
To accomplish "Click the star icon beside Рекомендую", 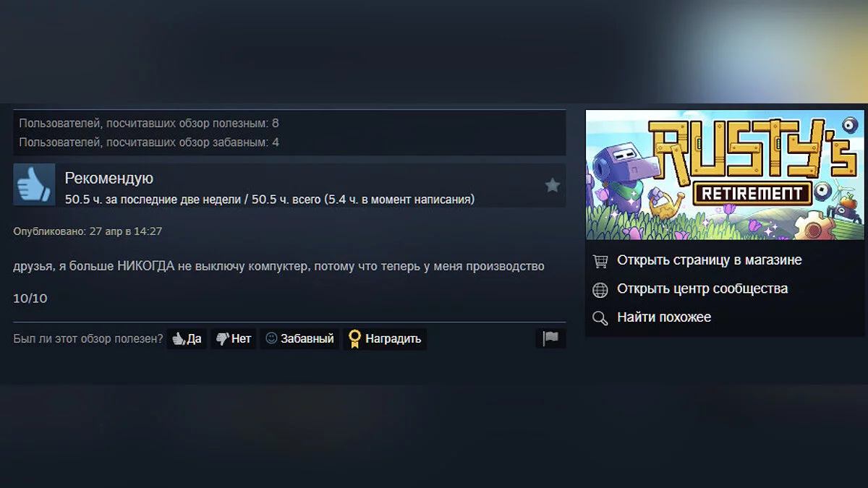I will [x=553, y=186].
